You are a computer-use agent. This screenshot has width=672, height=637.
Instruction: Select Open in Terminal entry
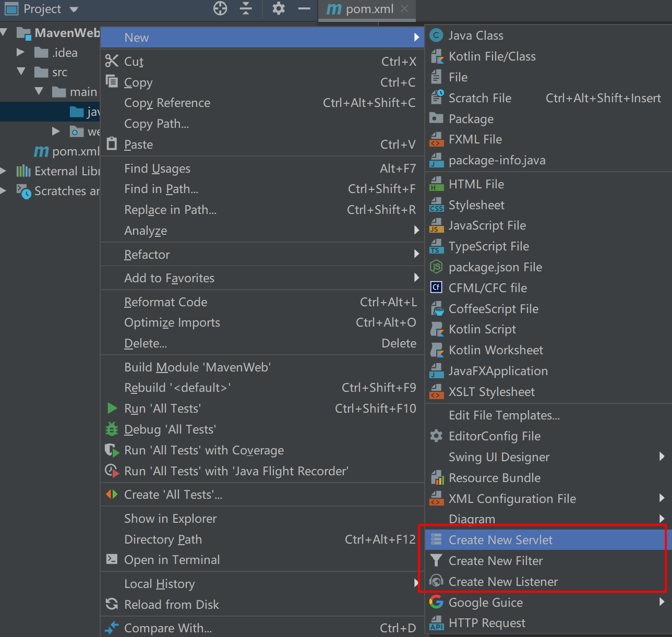pyautogui.click(x=262, y=560)
